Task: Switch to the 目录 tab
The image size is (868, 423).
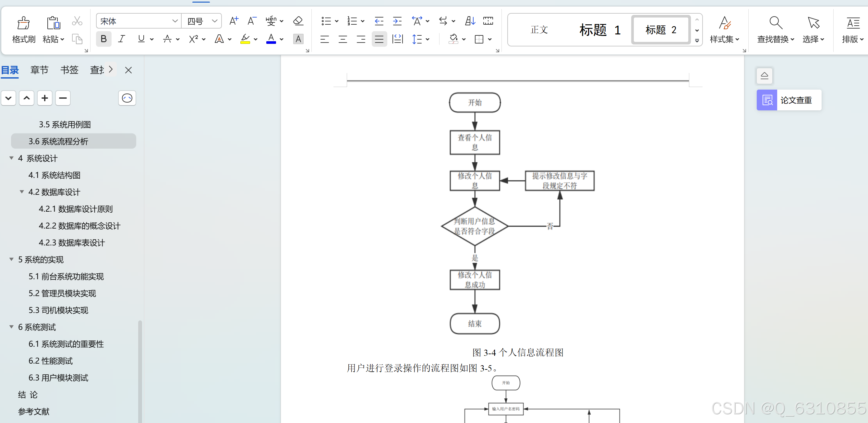Action: 10,70
